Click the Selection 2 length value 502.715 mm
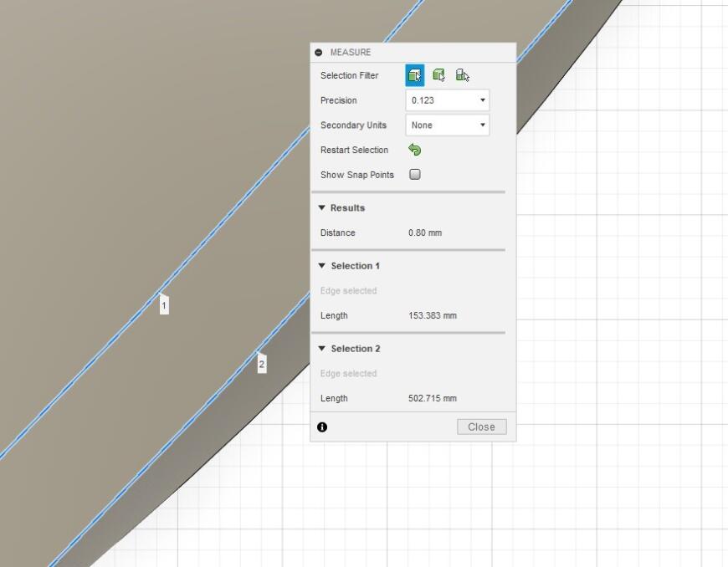The width and height of the screenshot is (728, 567). click(x=433, y=398)
